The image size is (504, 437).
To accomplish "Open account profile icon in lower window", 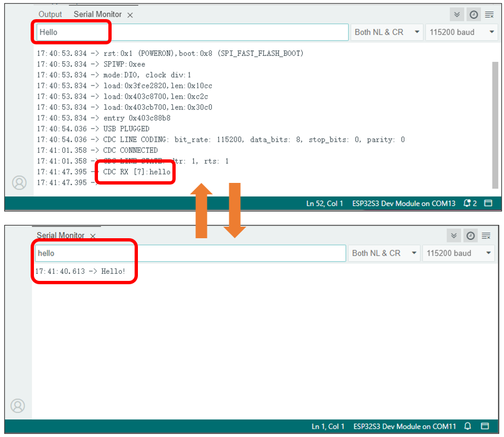I will (x=18, y=405).
